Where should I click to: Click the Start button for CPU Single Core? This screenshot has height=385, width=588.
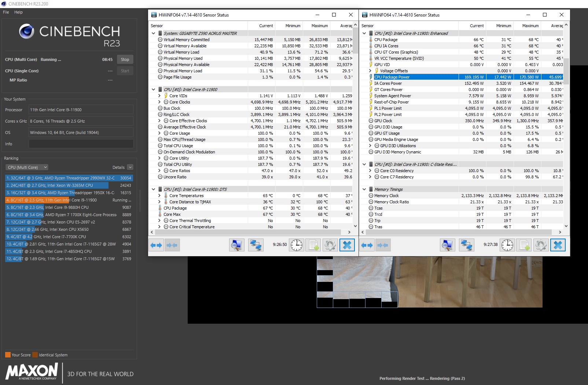coord(125,71)
